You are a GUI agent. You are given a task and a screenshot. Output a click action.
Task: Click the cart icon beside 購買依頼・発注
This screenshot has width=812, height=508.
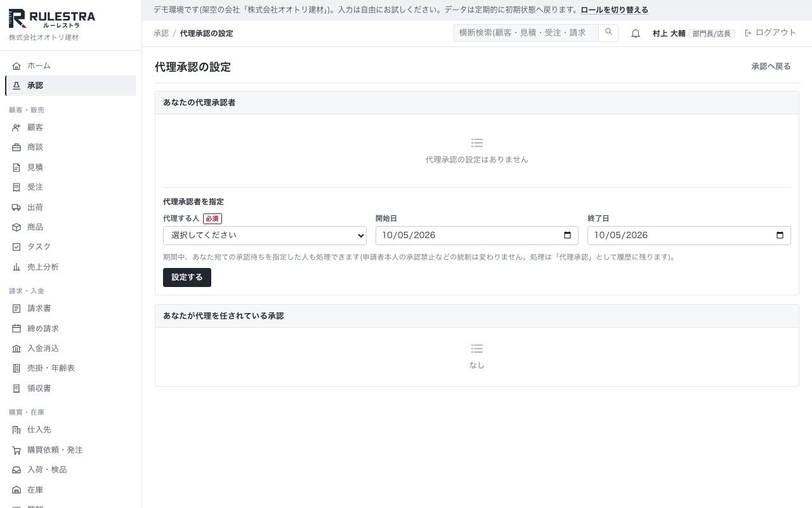point(16,450)
